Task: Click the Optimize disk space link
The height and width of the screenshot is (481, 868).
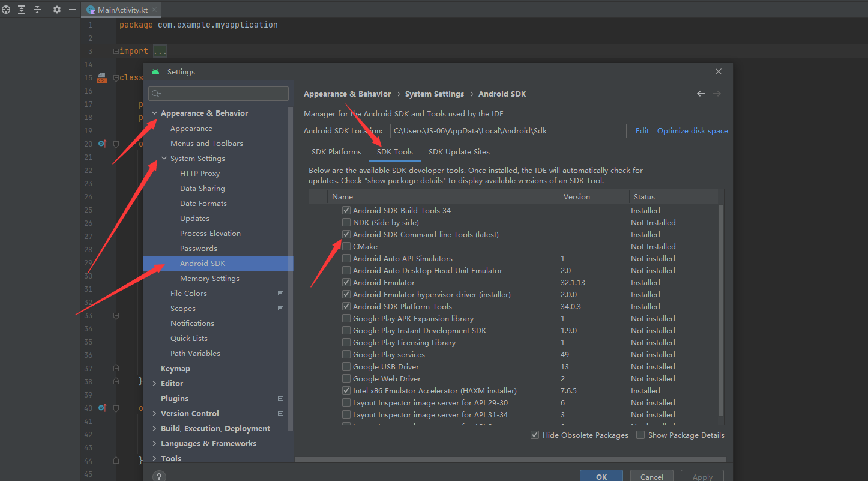Action: [693, 130]
